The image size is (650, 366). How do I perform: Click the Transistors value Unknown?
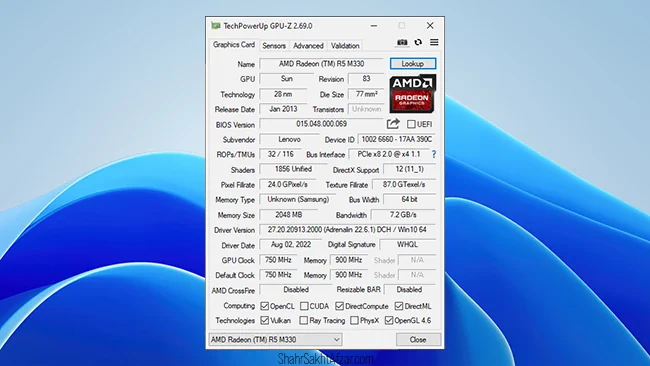(366, 109)
